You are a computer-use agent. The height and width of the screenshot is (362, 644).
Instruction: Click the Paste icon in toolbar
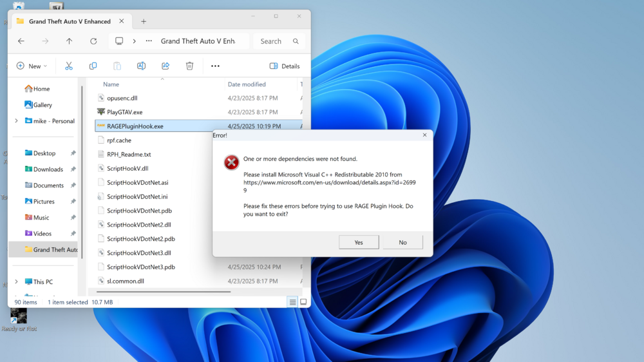(117, 66)
